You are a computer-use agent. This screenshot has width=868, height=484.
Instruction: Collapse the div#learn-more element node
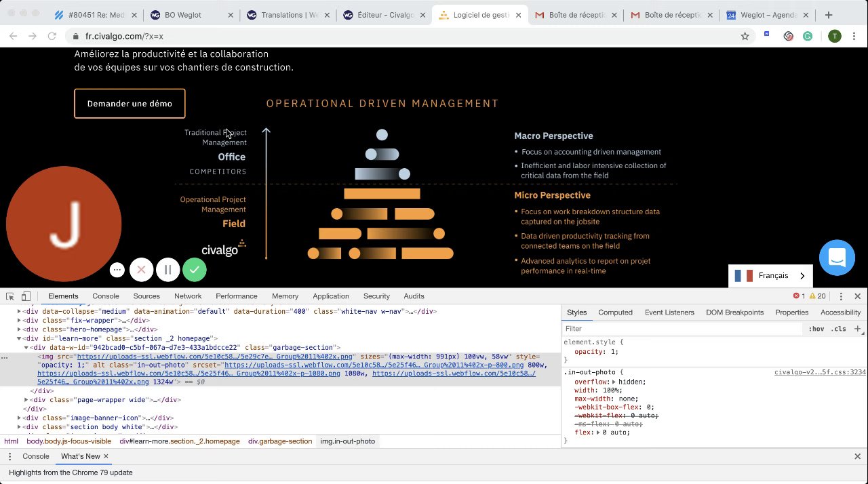[x=19, y=338]
